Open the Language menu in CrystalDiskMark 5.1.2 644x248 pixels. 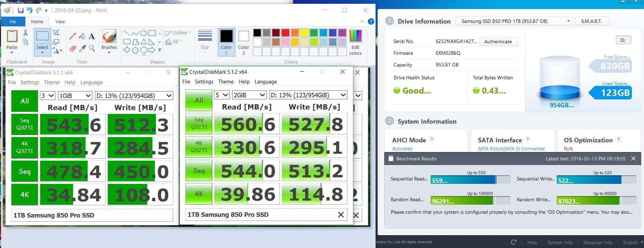tap(266, 82)
